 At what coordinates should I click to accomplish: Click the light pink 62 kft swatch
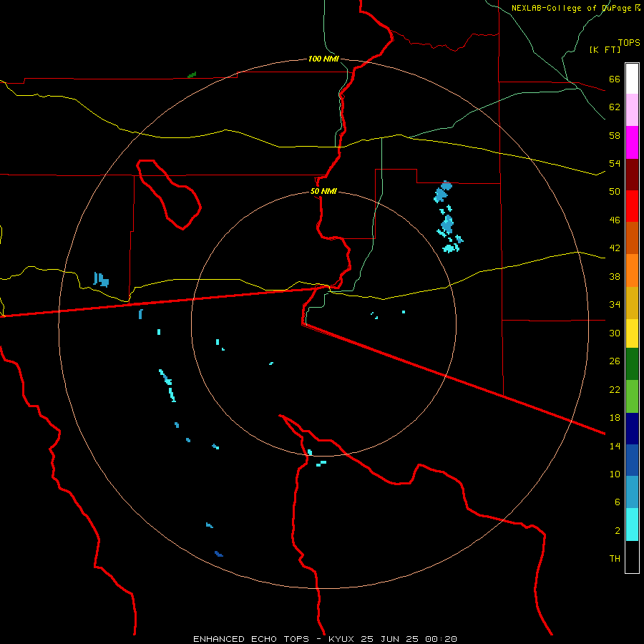[632, 110]
